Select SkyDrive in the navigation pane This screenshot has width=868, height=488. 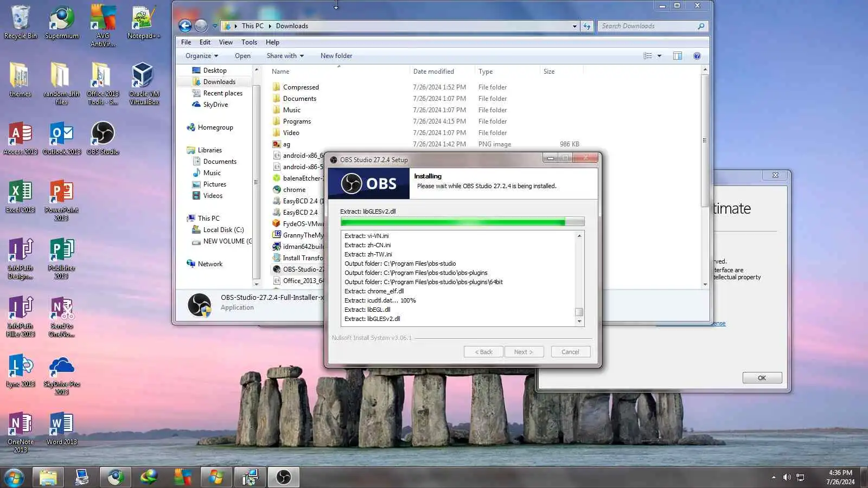coord(215,105)
